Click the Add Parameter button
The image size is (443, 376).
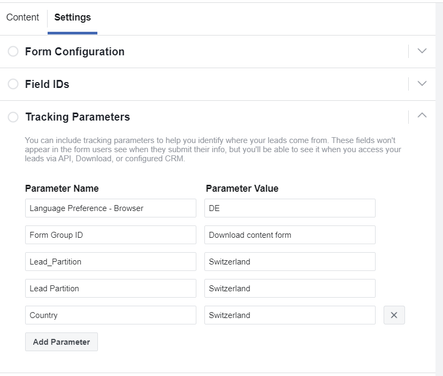(x=61, y=342)
